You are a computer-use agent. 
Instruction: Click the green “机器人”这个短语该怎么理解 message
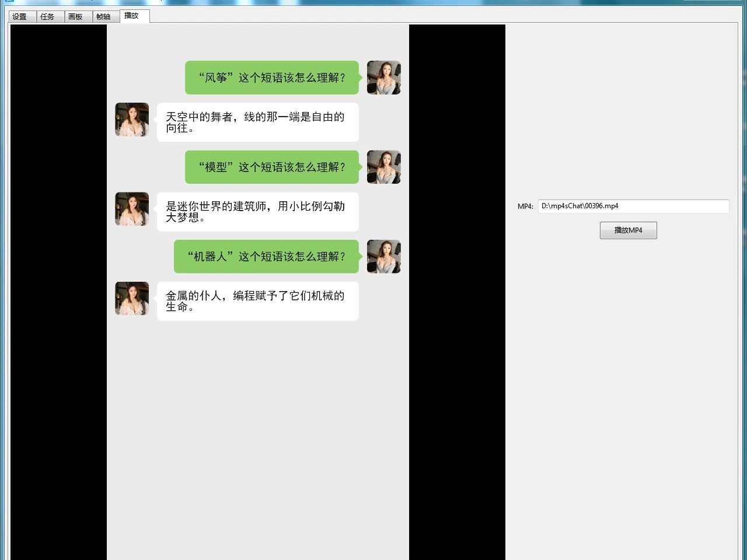pyautogui.click(x=266, y=256)
